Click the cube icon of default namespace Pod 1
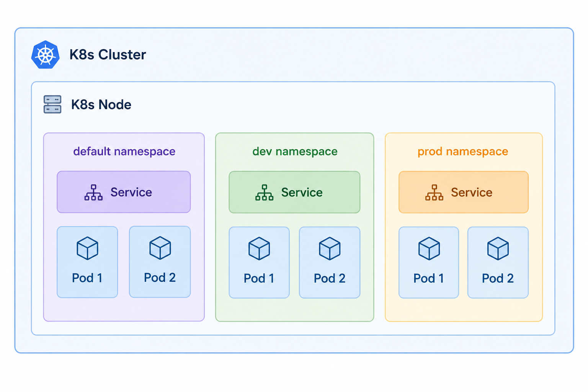This screenshot has width=588, height=392. tap(88, 248)
